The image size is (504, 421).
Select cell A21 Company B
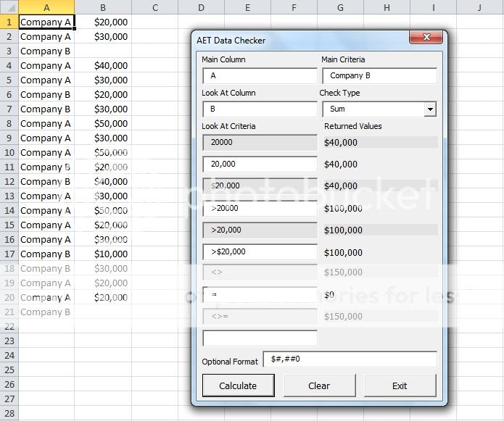click(x=46, y=312)
